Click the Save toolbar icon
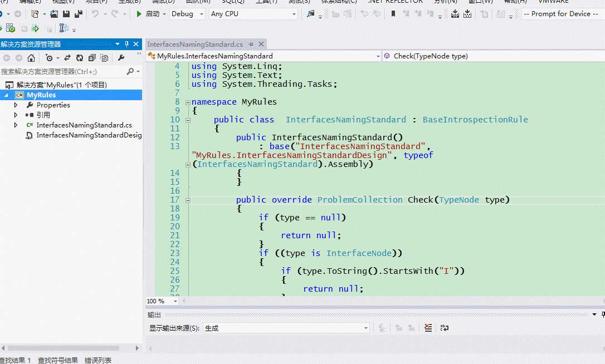The height and width of the screenshot is (364, 605). [x=66, y=14]
